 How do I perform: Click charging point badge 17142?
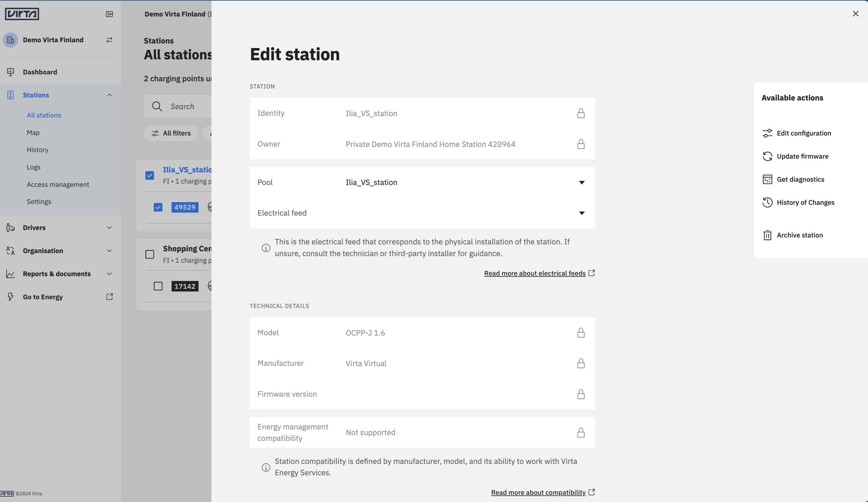[185, 286]
